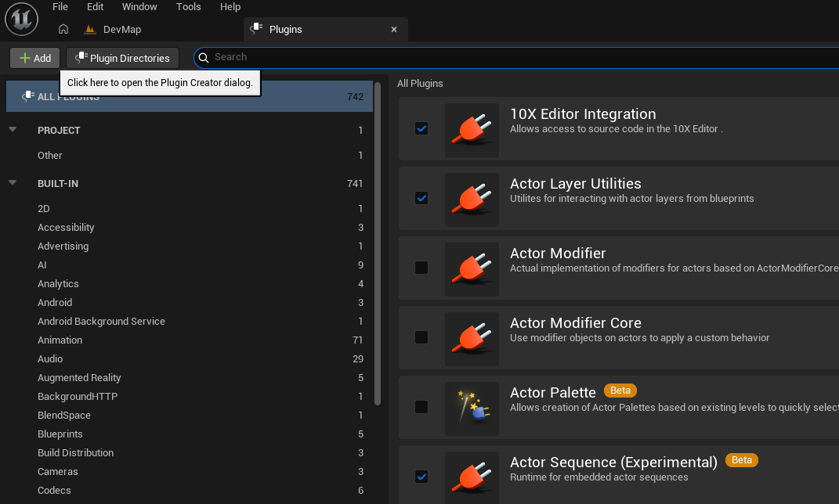The height and width of the screenshot is (504, 839).
Task: Collapse the PROJECT category arrow
Action: click(13, 129)
